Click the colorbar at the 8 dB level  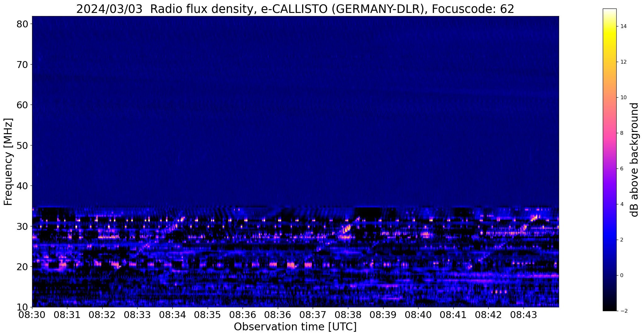(609, 133)
